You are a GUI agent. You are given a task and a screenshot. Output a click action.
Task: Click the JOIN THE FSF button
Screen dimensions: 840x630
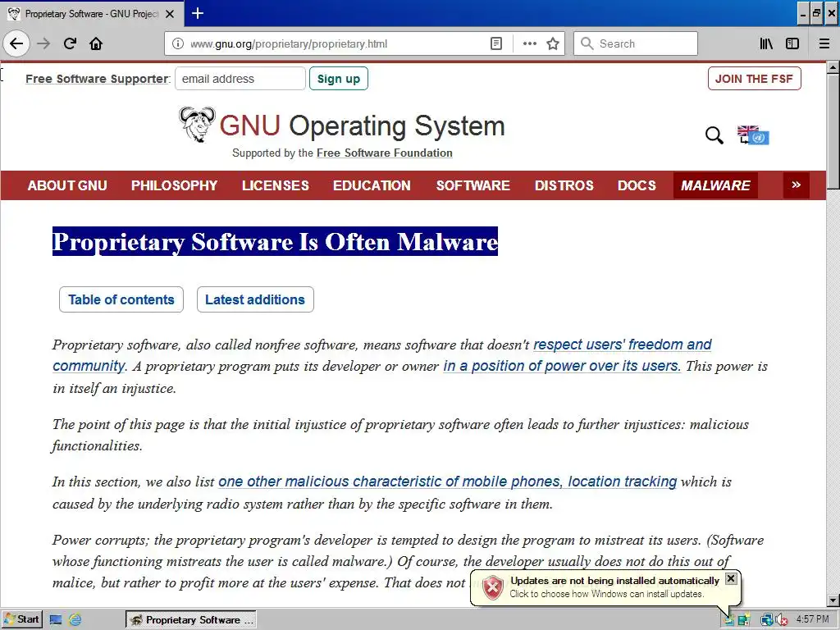[x=755, y=79]
